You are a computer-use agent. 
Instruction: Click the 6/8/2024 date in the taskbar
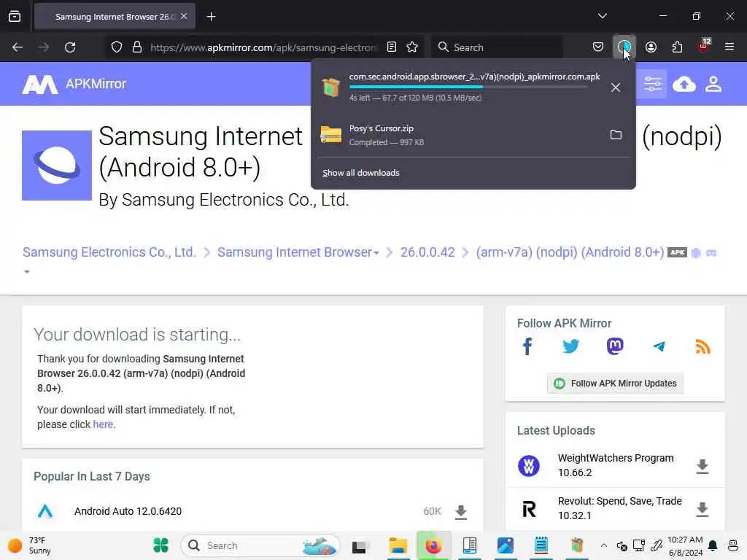point(686,553)
